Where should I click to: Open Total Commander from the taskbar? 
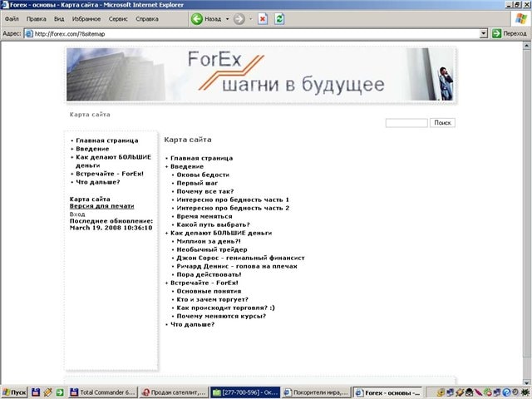point(103,392)
